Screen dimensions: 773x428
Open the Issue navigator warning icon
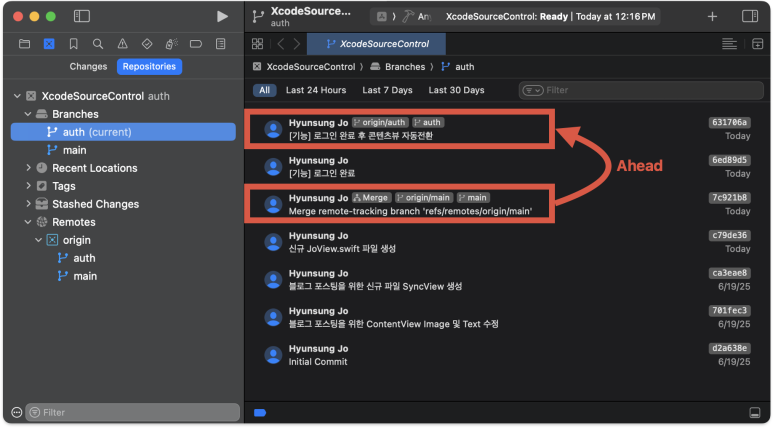click(122, 44)
